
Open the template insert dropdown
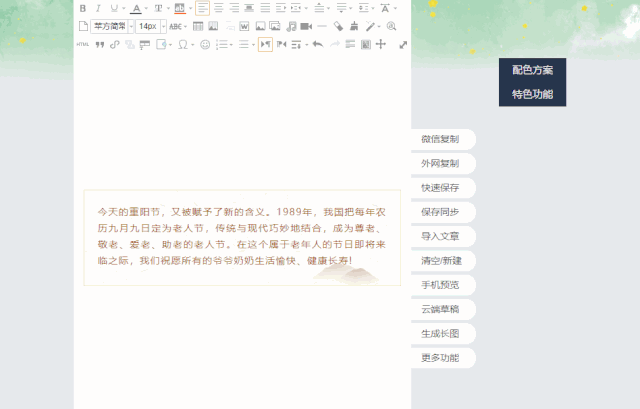164,44
